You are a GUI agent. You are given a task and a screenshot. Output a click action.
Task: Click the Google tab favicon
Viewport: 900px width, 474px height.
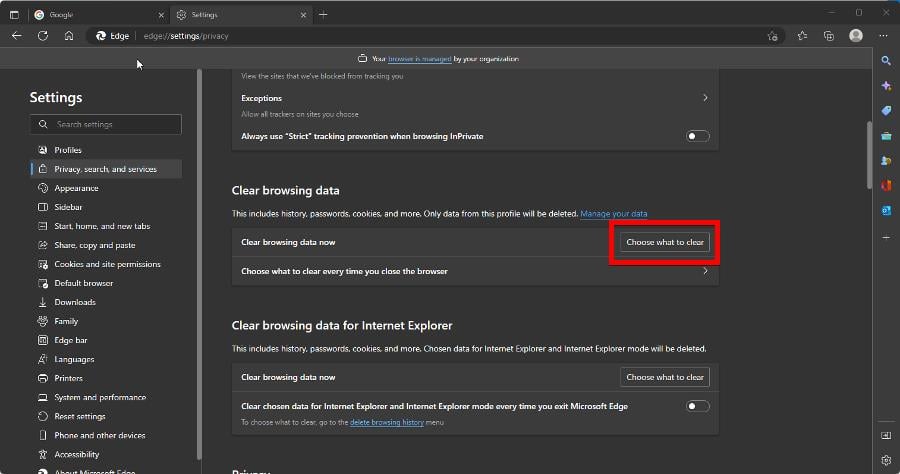39,15
